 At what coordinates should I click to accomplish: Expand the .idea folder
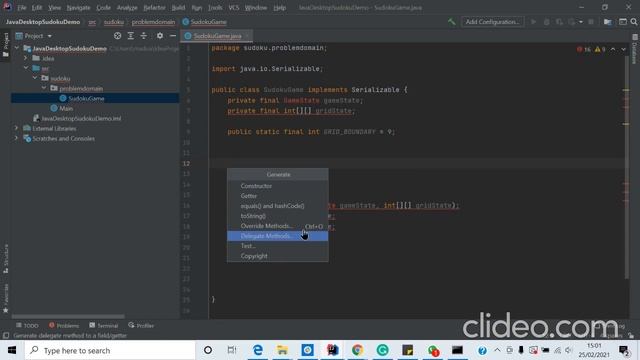26,58
